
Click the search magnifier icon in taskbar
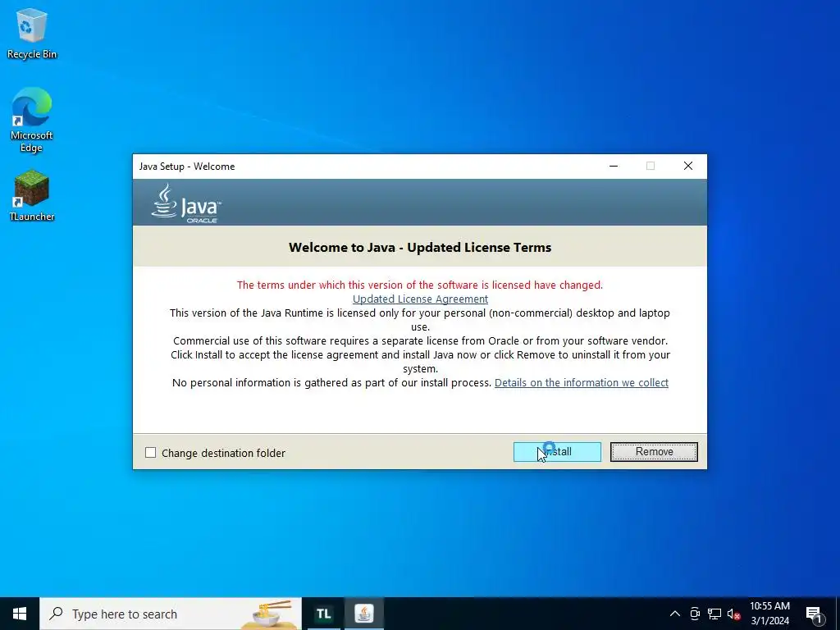pos(56,614)
